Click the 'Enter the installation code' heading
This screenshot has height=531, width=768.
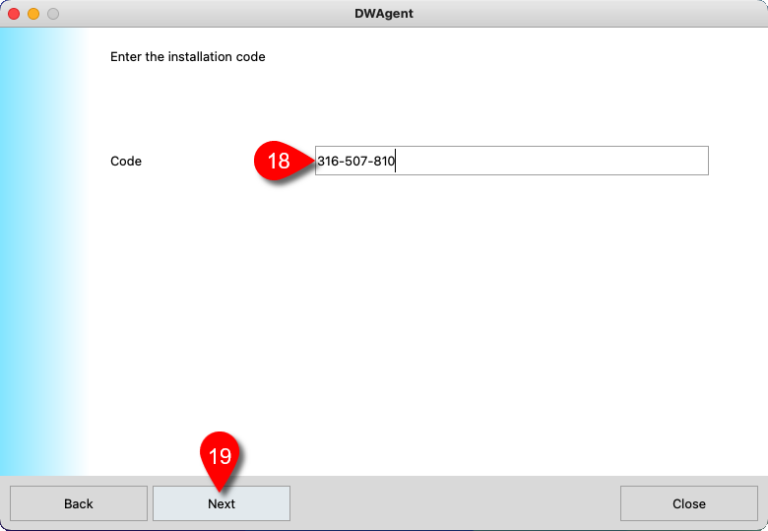(187, 57)
